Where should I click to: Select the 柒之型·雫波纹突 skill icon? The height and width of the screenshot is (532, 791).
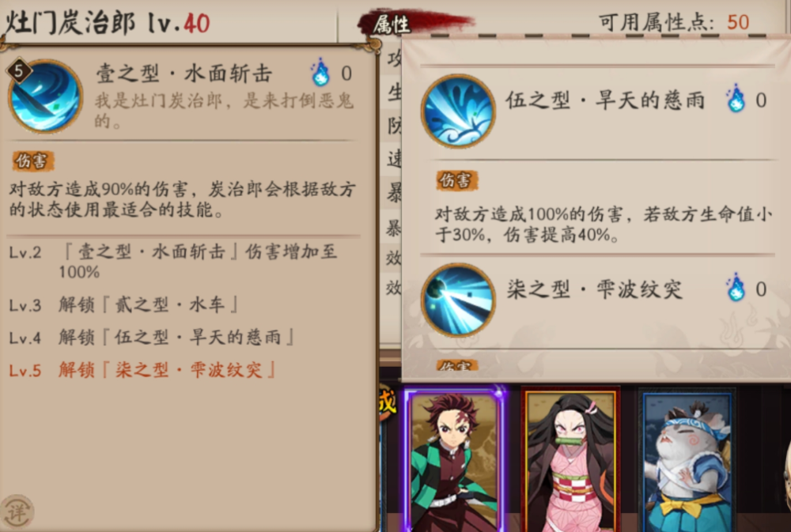[458, 300]
